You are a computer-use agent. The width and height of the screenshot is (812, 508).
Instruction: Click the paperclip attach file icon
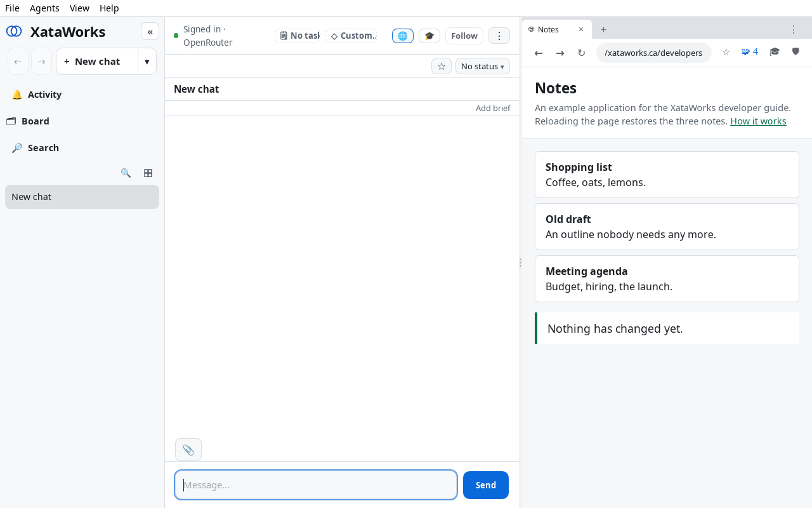coord(188,450)
